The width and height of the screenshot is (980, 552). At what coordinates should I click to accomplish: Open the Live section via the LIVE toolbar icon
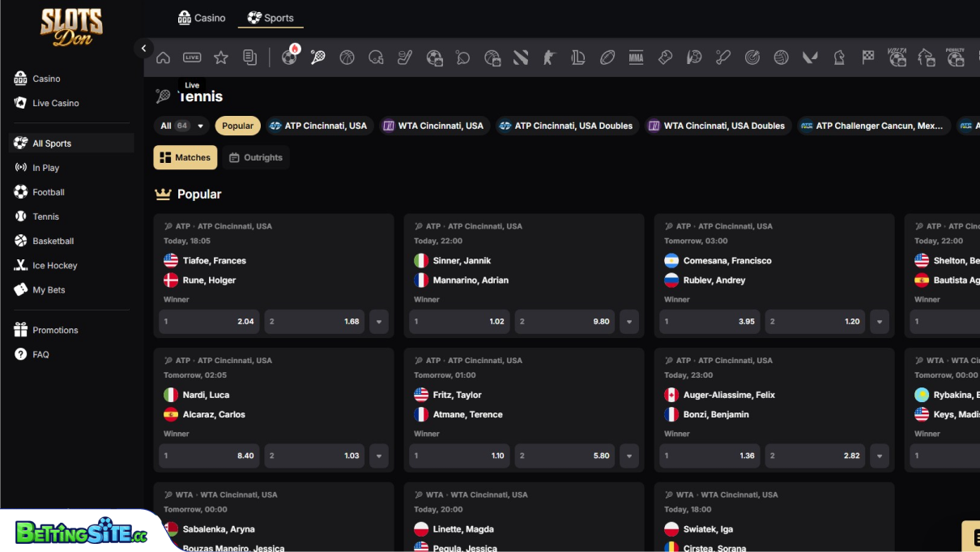tap(191, 58)
